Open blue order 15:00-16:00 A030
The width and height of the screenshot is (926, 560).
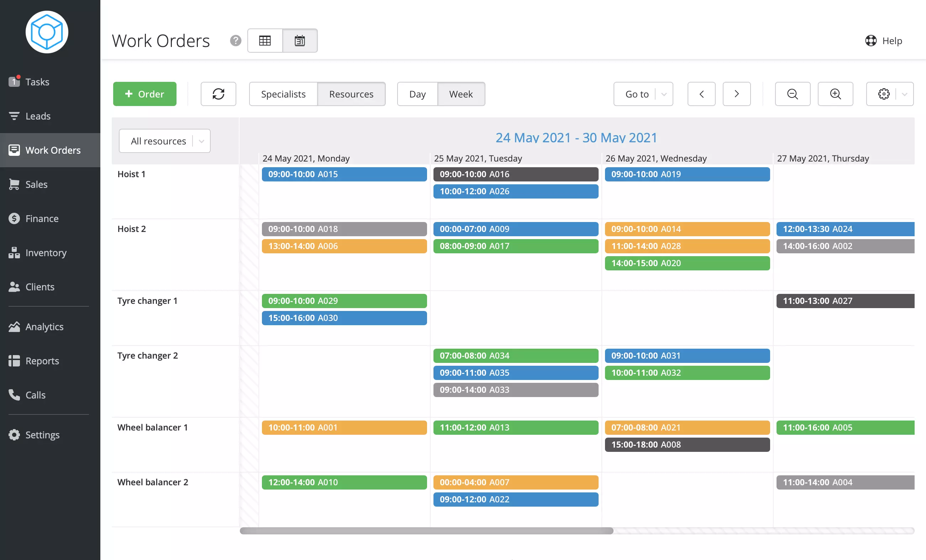pos(344,318)
